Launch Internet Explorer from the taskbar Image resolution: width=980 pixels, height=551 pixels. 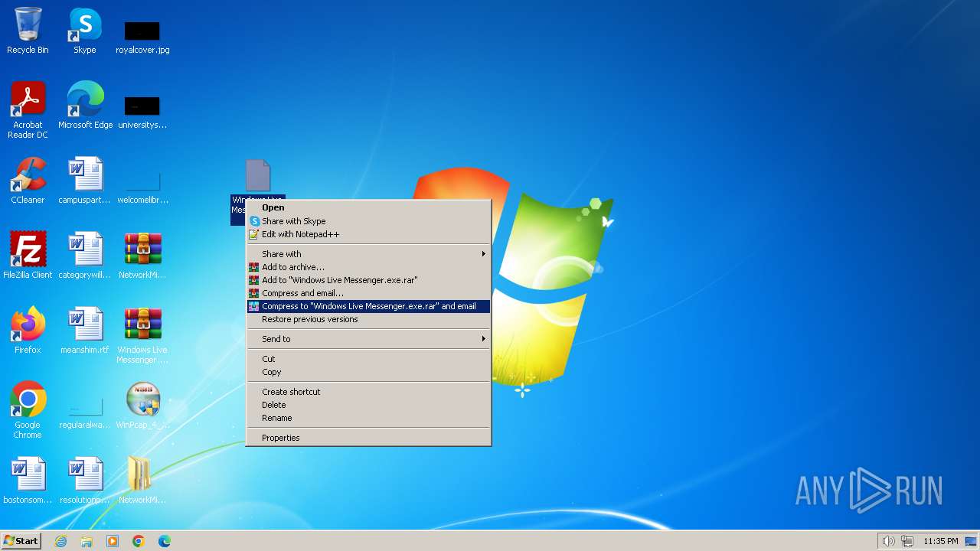click(x=60, y=541)
